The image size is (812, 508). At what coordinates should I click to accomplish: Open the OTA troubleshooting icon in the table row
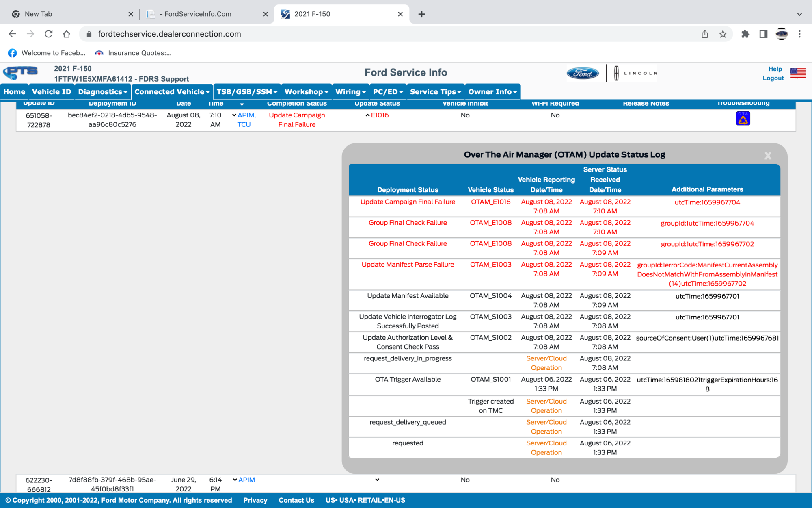(x=743, y=118)
